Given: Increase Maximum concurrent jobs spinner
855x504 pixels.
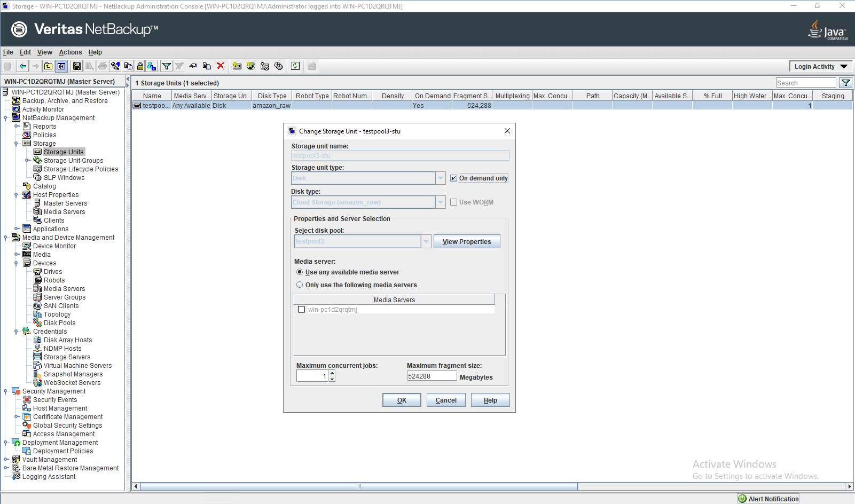Looking at the screenshot, I should pos(332,373).
